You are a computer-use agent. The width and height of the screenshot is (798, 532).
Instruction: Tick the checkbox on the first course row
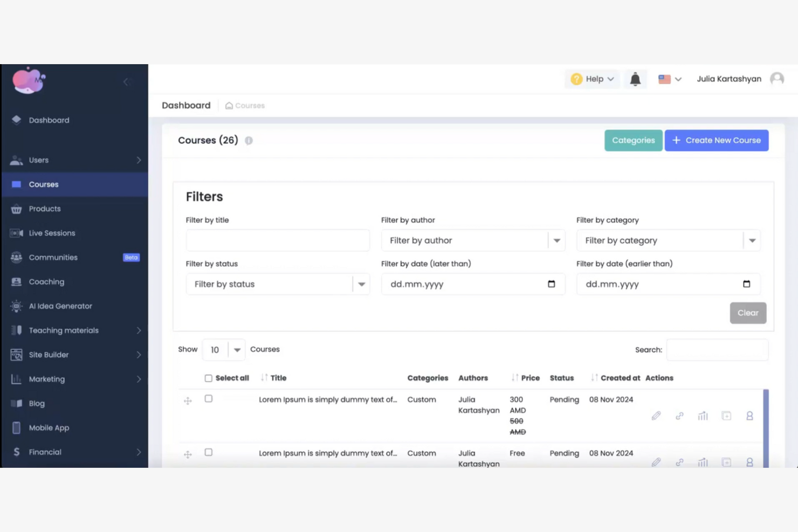coord(209,399)
